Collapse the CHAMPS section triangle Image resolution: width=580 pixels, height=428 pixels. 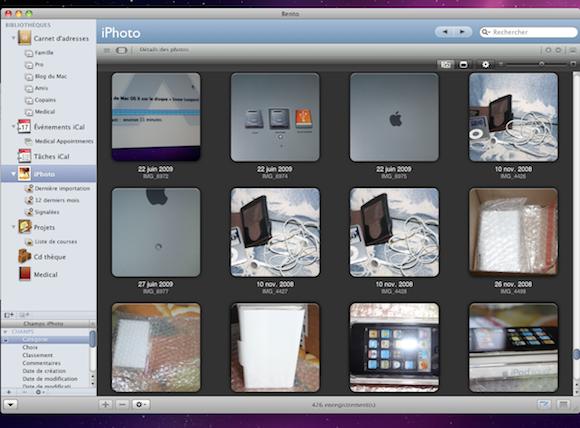coord(6,332)
